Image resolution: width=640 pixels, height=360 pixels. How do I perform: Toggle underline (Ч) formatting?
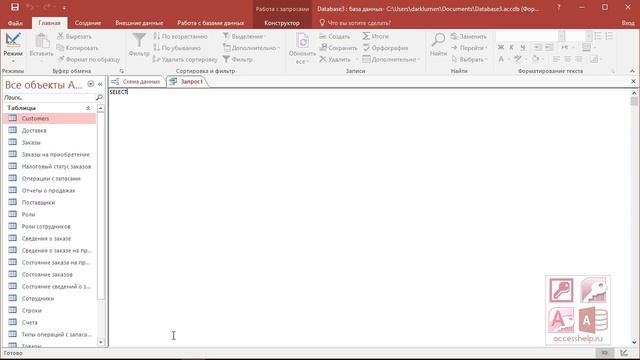[522, 48]
